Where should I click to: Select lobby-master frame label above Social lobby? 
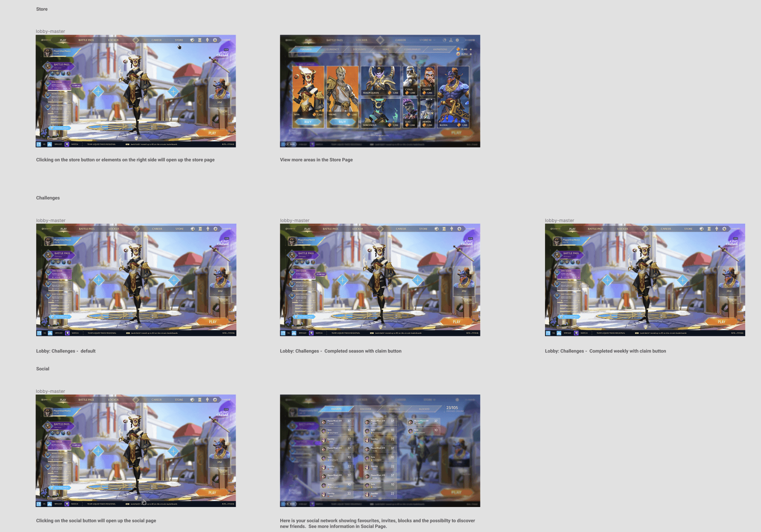point(50,391)
